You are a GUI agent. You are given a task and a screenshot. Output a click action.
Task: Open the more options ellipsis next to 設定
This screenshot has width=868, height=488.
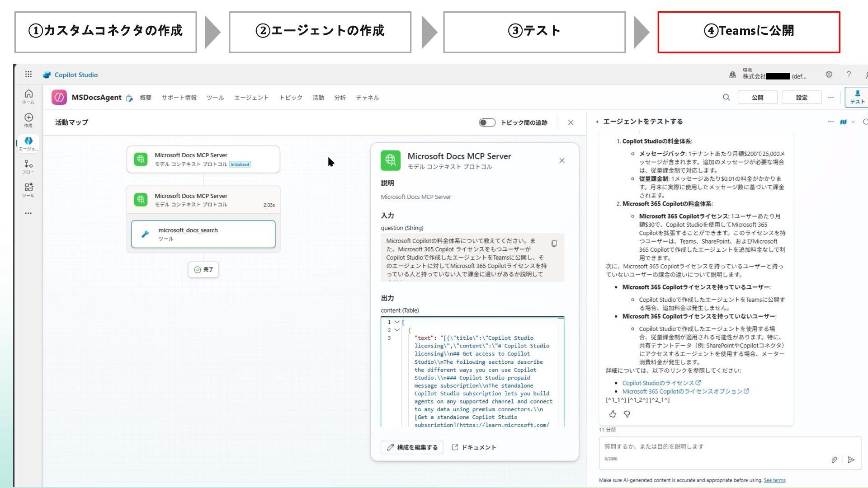tap(830, 97)
